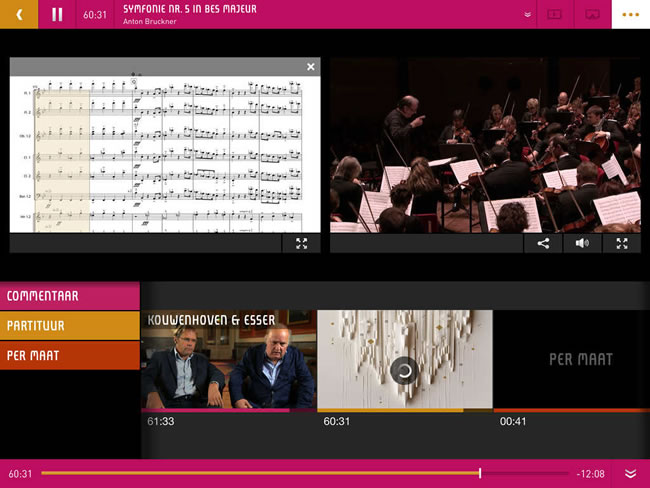Collapse the bottom bar with the double chevron
This screenshot has width=650, height=488.
coord(631,473)
